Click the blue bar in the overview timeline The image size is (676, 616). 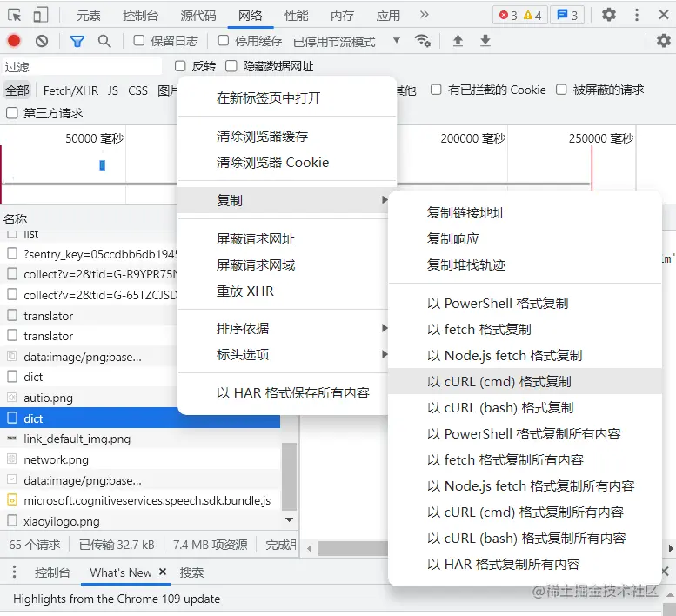[x=102, y=165]
